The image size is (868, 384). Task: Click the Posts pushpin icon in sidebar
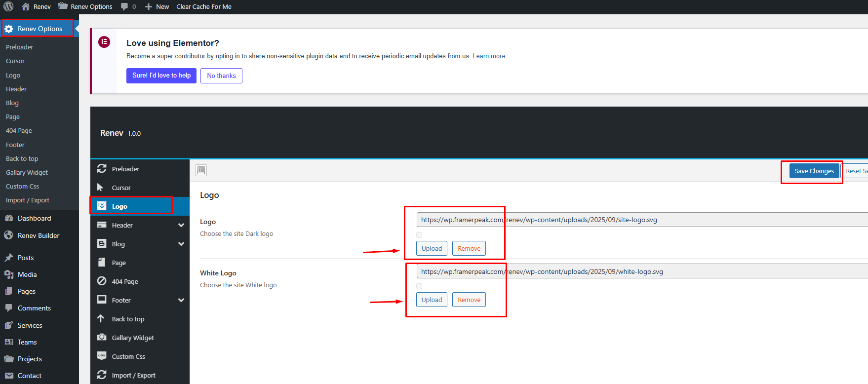pyautogui.click(x=9, y=258)
